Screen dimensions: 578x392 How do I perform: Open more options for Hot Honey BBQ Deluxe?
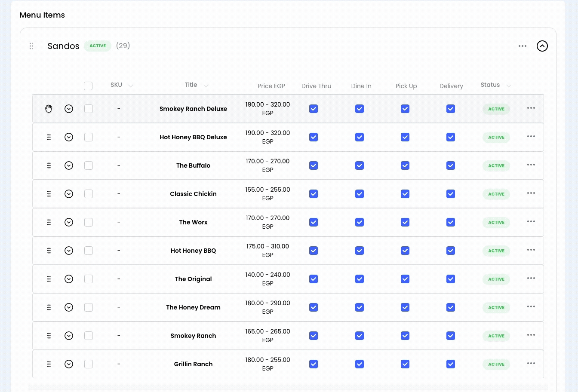point(531,136)
